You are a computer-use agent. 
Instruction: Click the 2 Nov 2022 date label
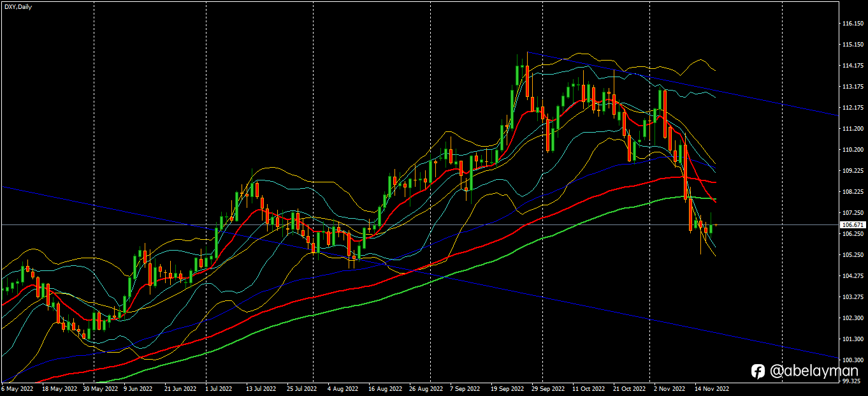669,388
